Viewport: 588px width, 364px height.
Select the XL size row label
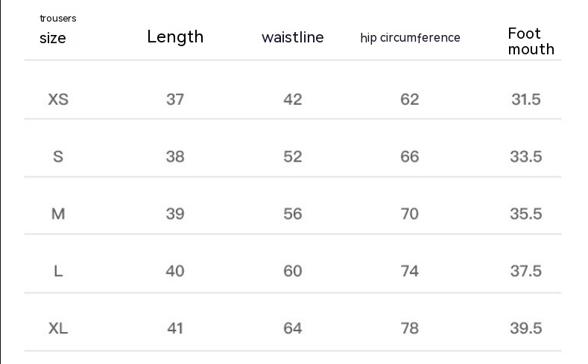(58, 328)
